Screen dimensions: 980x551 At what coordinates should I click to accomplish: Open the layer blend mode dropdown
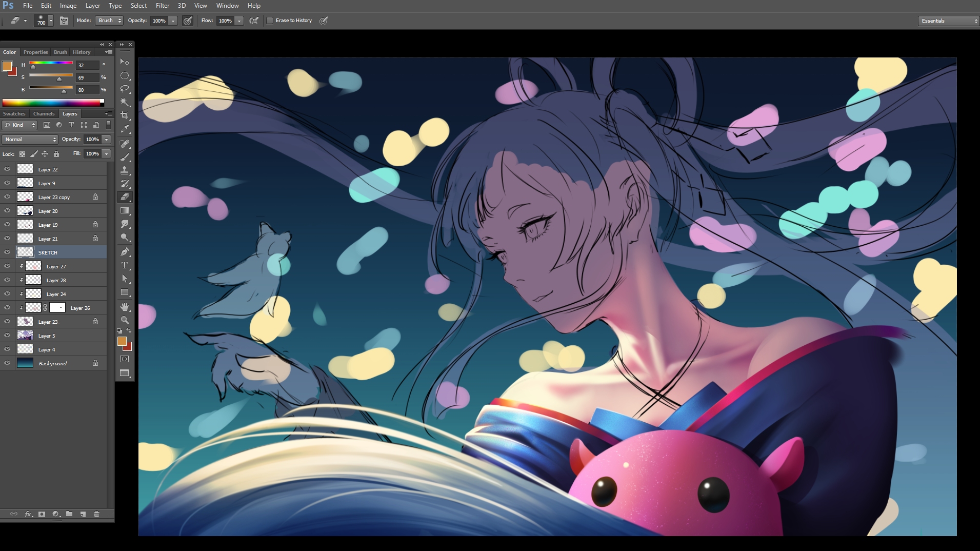[30, 140]
